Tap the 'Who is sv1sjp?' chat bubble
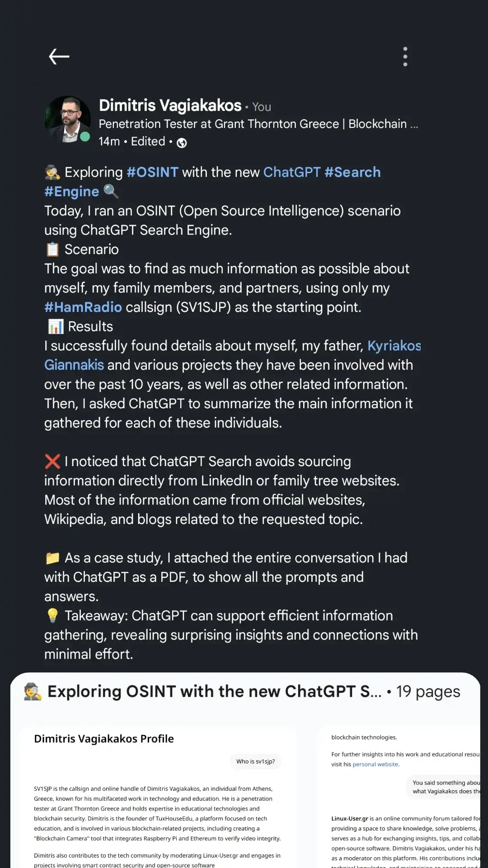Screen dimensions: 488x868 tap(255, 762)
